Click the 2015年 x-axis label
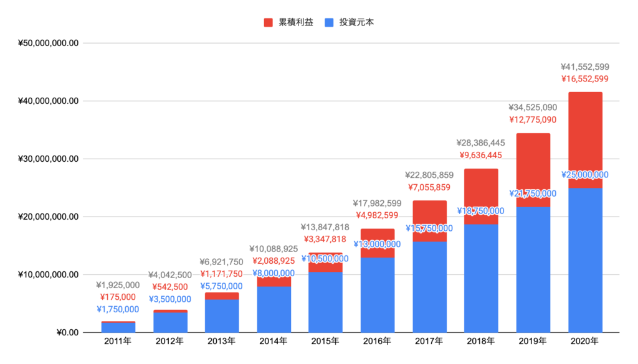Screen dimensions: 638x364 [325, 341]
